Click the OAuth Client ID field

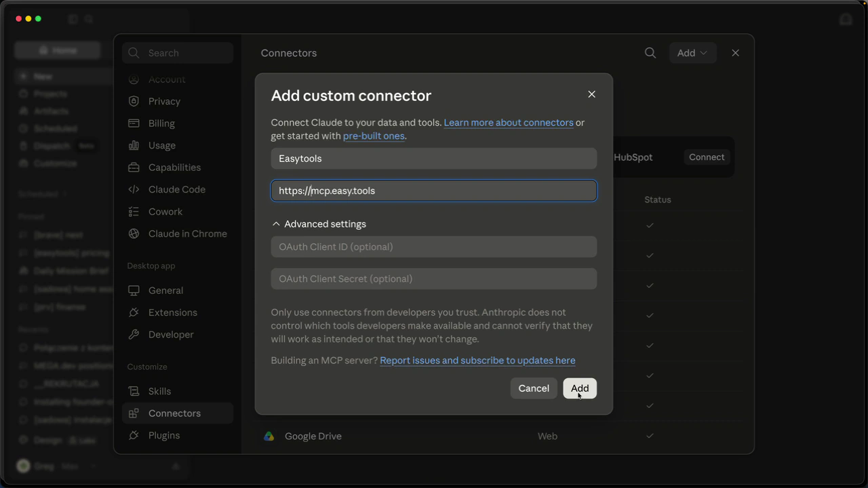434,247
